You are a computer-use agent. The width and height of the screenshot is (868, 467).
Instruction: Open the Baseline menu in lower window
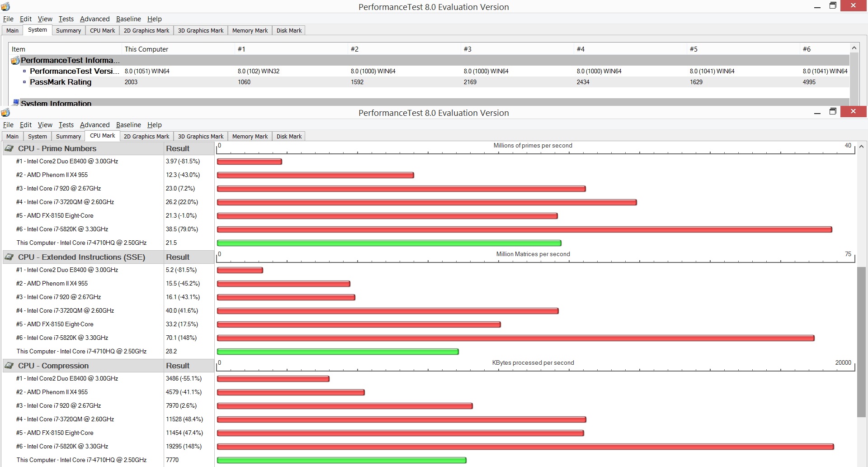click(x=128, y=125)
